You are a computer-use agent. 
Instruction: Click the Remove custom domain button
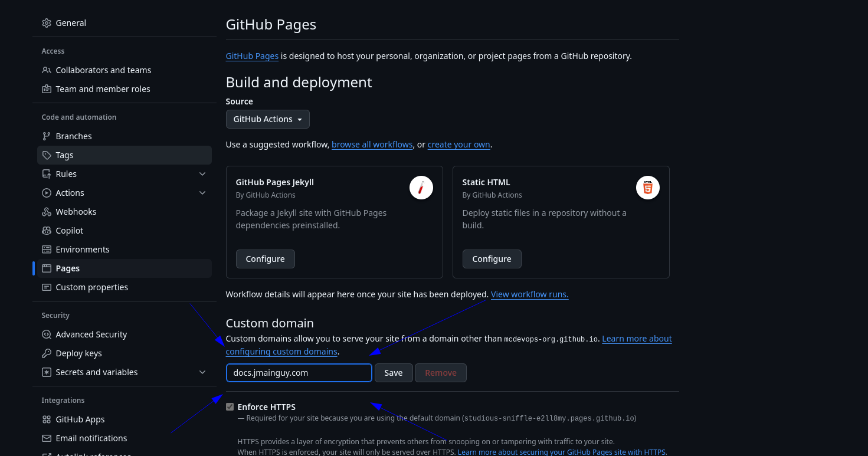click(x=441, y=373)
